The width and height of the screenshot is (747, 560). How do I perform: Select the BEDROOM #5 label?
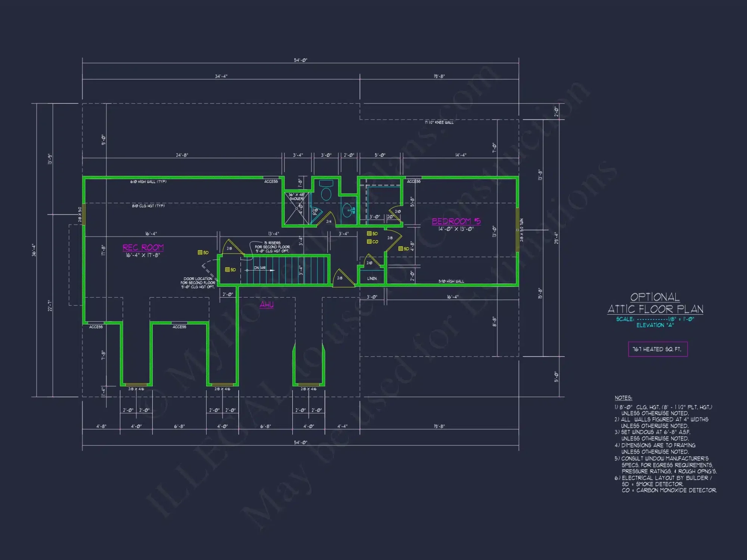(x=456, y=221)
